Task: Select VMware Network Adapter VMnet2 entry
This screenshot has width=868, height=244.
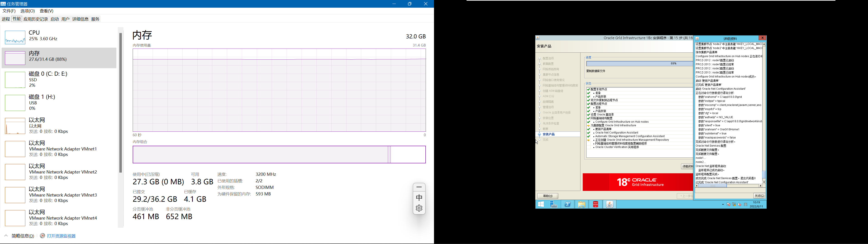Action: 59,172
